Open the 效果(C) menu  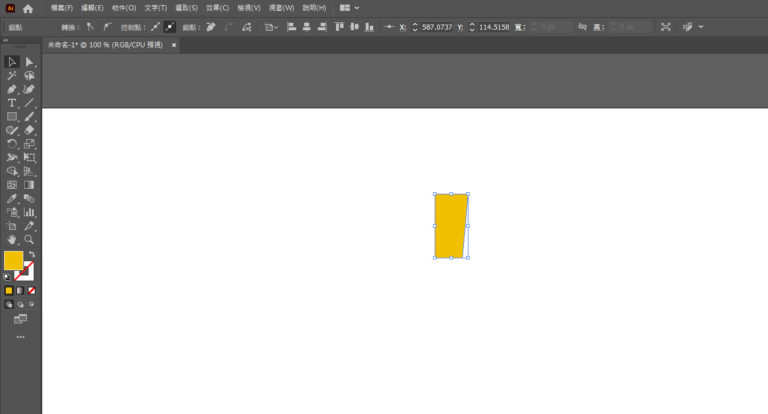pos(217,8)
